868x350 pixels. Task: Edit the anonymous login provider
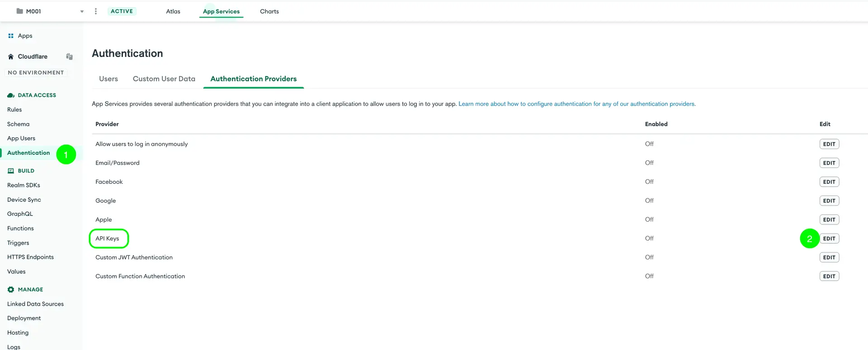point(829,144)
